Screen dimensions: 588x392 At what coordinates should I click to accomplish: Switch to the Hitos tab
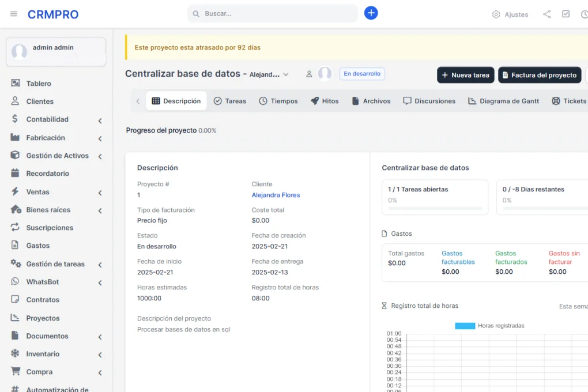point(325,101)
